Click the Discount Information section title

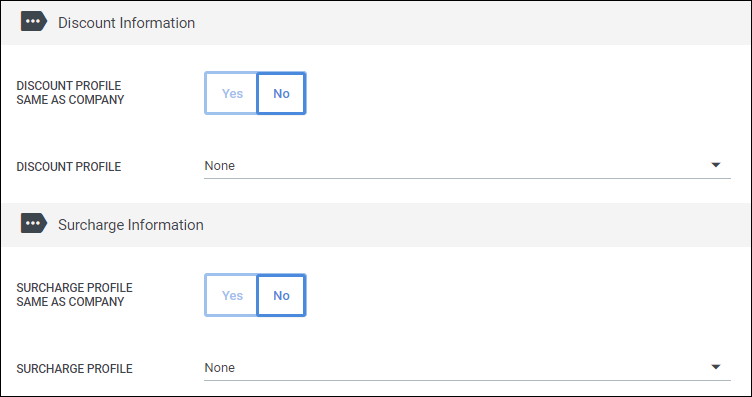pos(127,23)
